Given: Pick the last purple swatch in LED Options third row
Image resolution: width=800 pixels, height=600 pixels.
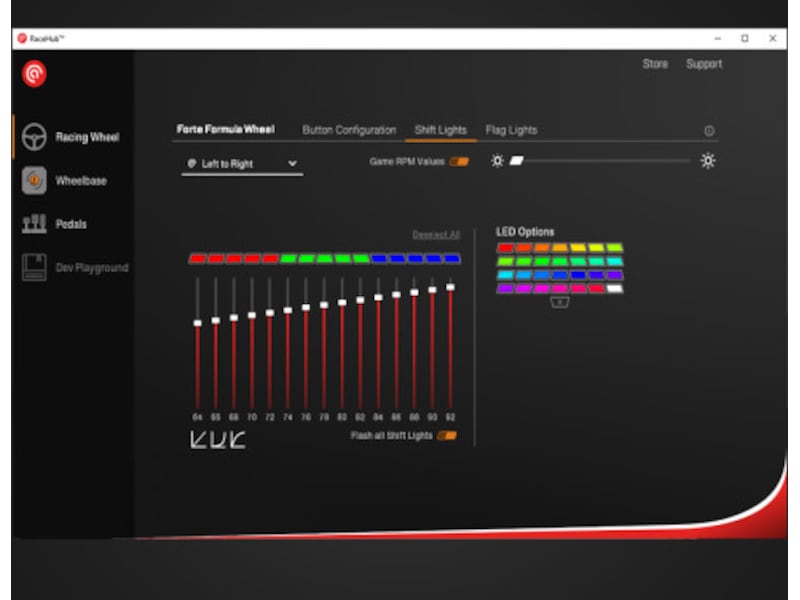Looking at the screenshot, I should click(x=614, y=276).
